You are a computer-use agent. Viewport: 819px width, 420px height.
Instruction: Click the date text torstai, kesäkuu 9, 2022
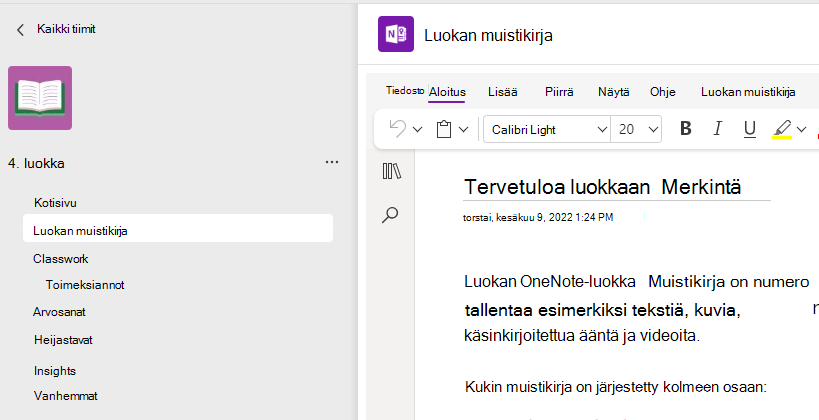[538, 217]
